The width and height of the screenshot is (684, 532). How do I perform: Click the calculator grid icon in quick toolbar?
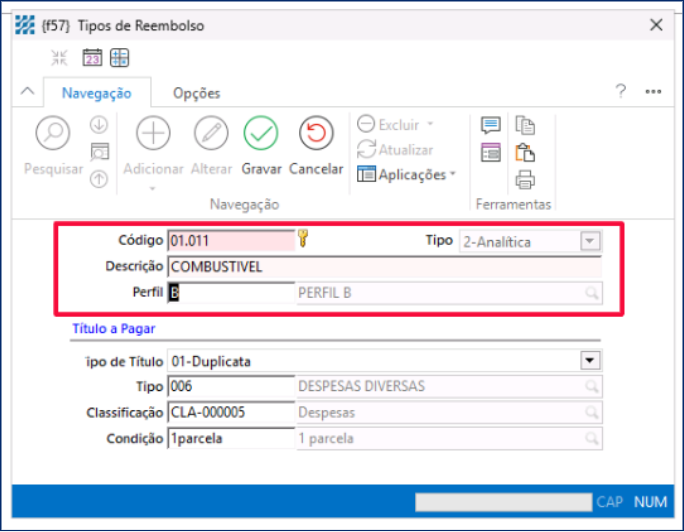tap(119, 58)
